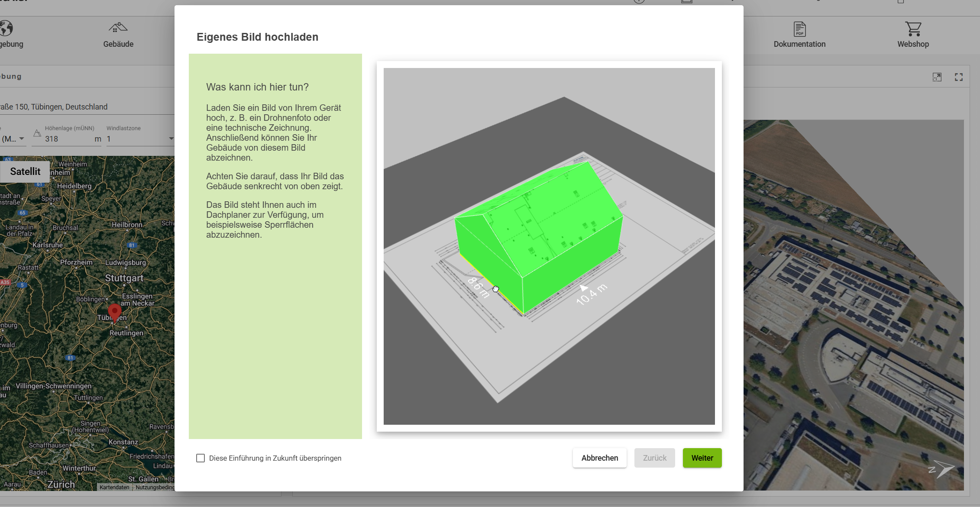Click the Umgebung globe icon
This screenshot has height=507, width=980.
pyautogui.click(x=6, y=29)
